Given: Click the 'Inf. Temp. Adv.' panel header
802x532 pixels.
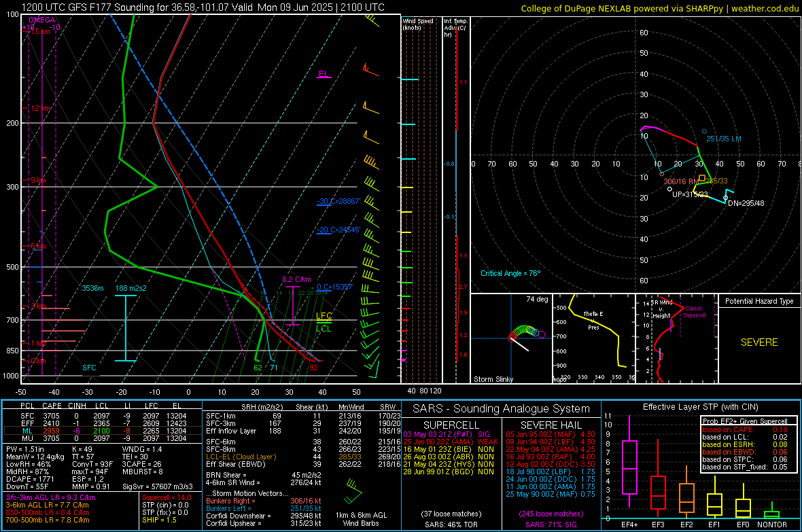Looking at the screenshot, I should coord(455,28).
